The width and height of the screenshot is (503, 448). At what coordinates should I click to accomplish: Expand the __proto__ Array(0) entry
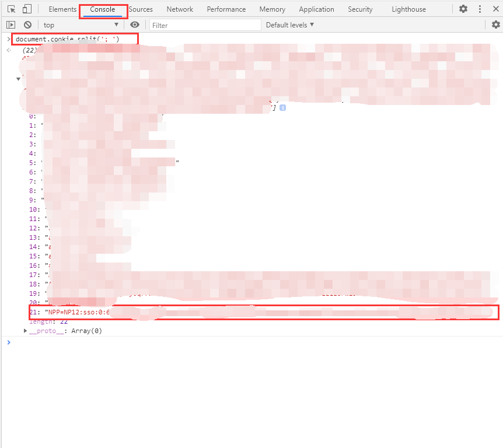click(x=26, y=331)
